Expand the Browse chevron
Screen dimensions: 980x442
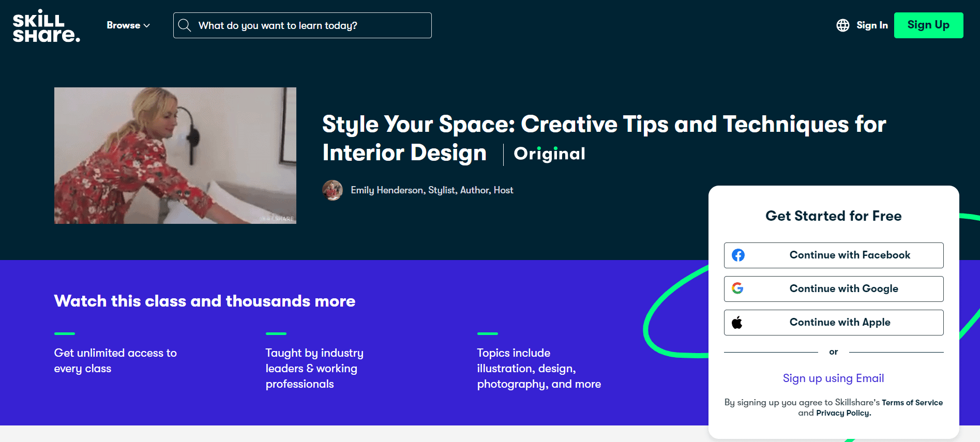pyautogui.click(x=146, y=25)
